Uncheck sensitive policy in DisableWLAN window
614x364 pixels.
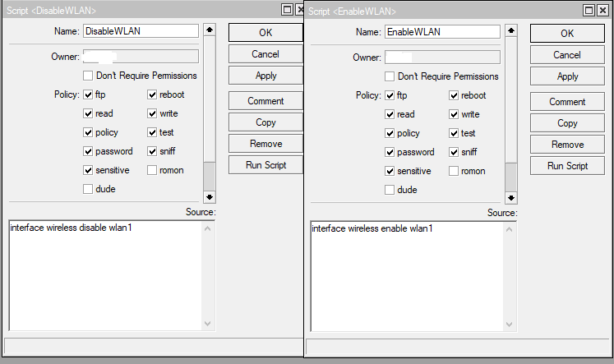88,170
